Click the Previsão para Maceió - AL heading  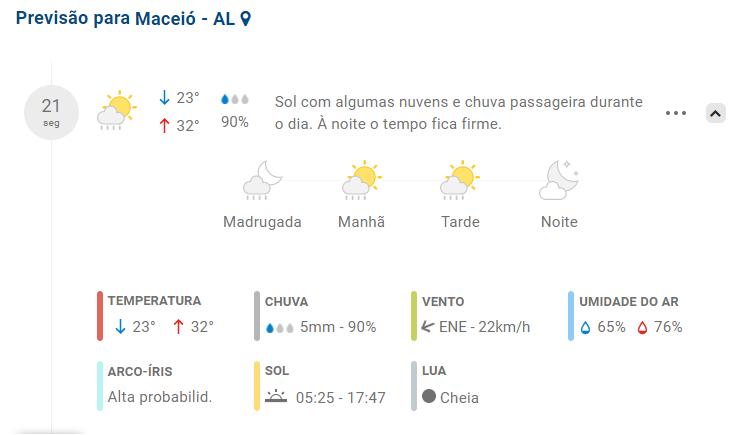tap(124, 19)
